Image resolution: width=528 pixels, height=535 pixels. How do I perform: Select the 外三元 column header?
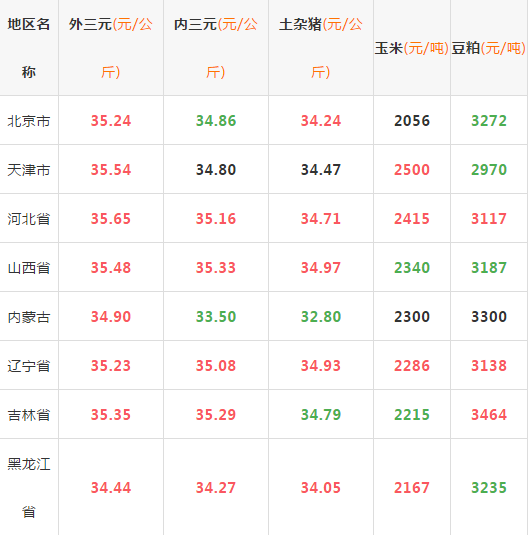click(111, 48)
